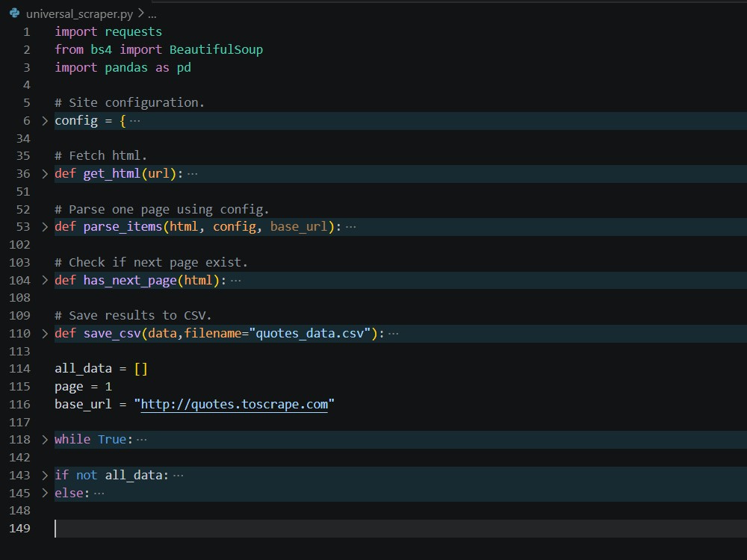The image size is (747, 560).
Task: Click '# Check if next page exist.' comment
Action: (x=151, y=262)
